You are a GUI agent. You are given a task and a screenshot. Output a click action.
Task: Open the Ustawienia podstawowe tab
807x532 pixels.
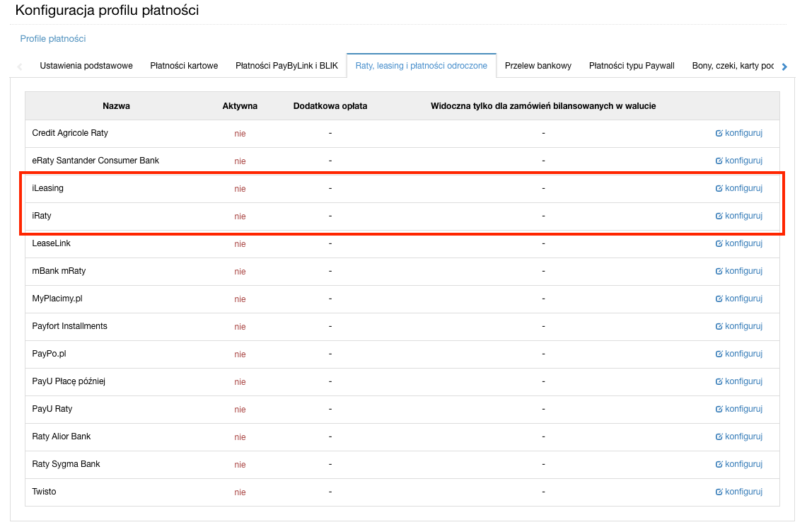pos(86,66)
